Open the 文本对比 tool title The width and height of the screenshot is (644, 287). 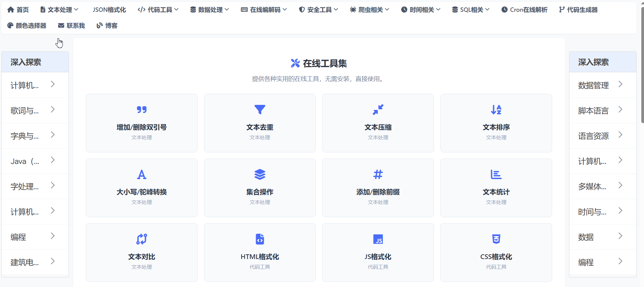[141, 257]
